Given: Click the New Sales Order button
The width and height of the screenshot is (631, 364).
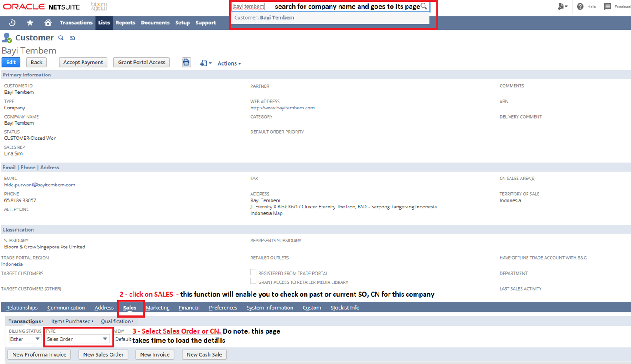Looking at the screenshot, I should point(103,354).
